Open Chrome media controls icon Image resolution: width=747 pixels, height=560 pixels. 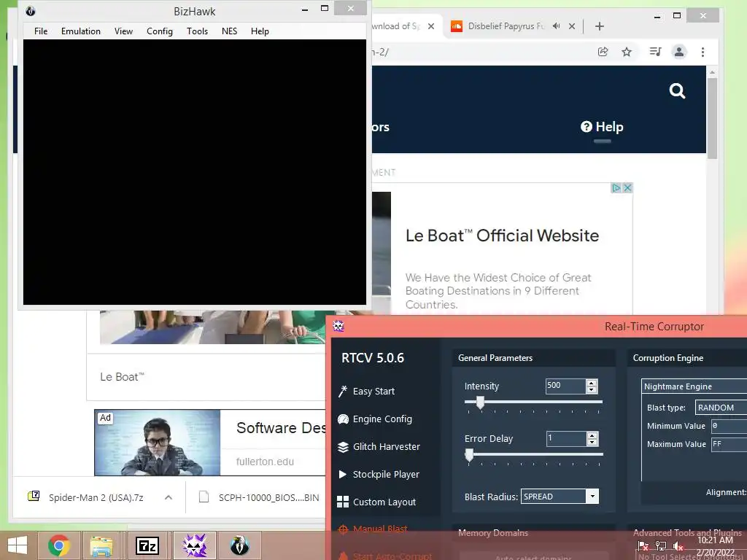tap(655, 52)
